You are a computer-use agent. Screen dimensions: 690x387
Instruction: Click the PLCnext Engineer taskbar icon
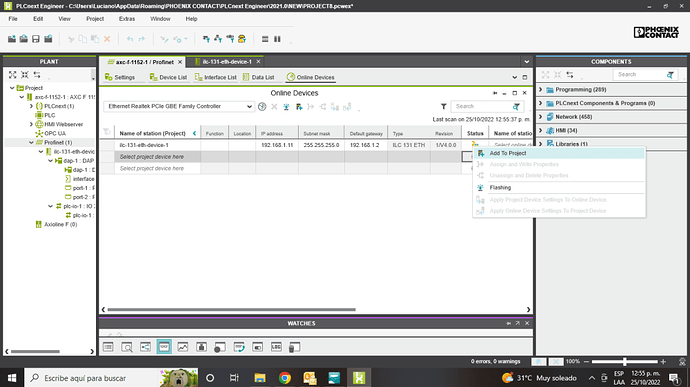pos(359,378)
